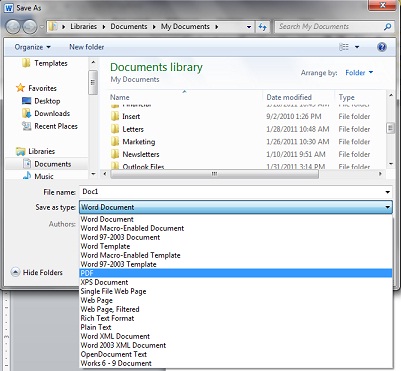The image size is (401, 371).
Task: Choose Word 97-2003 Document type
Action: click(236, 237)
